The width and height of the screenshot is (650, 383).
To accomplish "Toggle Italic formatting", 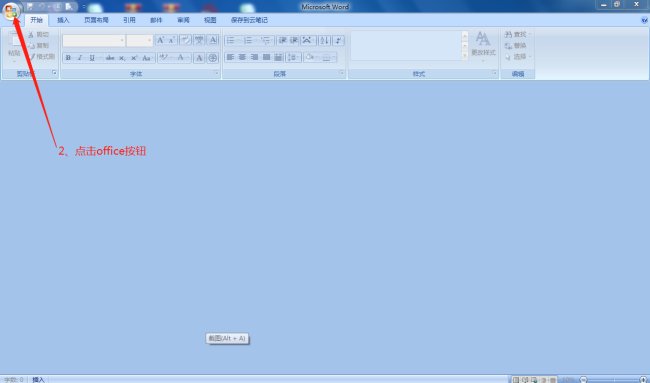I will pos(80,58).
